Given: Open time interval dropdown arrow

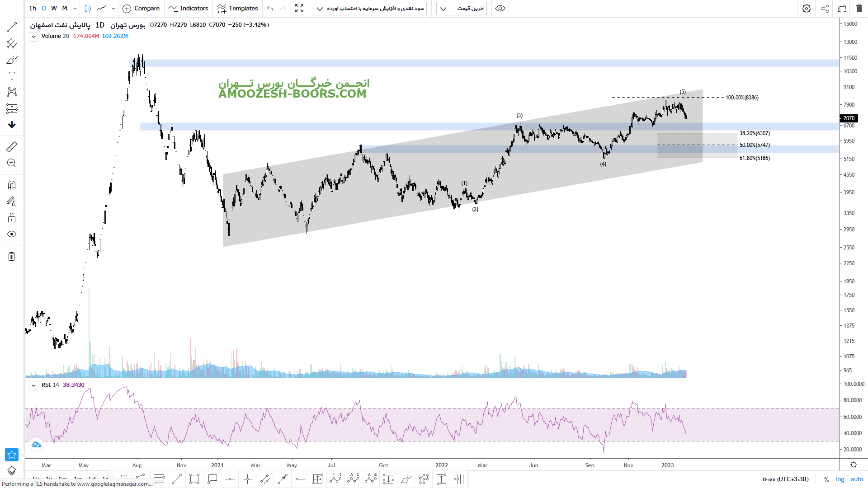Looking at the screenshot, I should coord(75,8).
